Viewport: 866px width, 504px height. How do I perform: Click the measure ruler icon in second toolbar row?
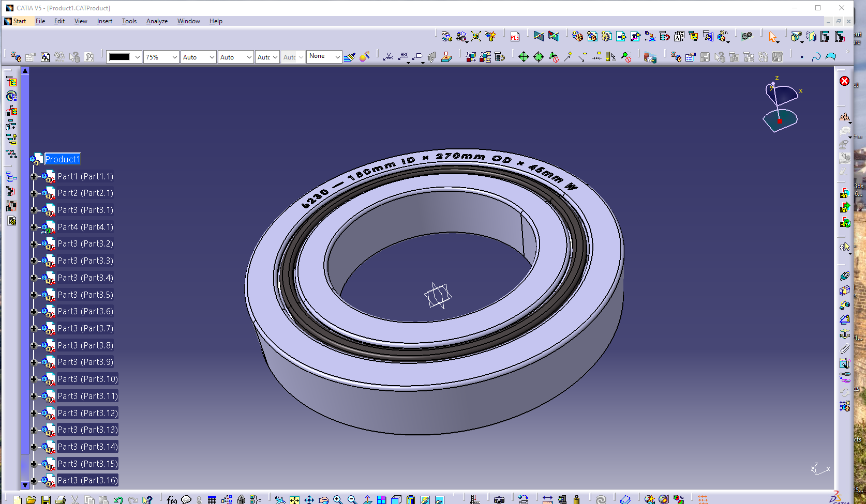tap(611, 57)
